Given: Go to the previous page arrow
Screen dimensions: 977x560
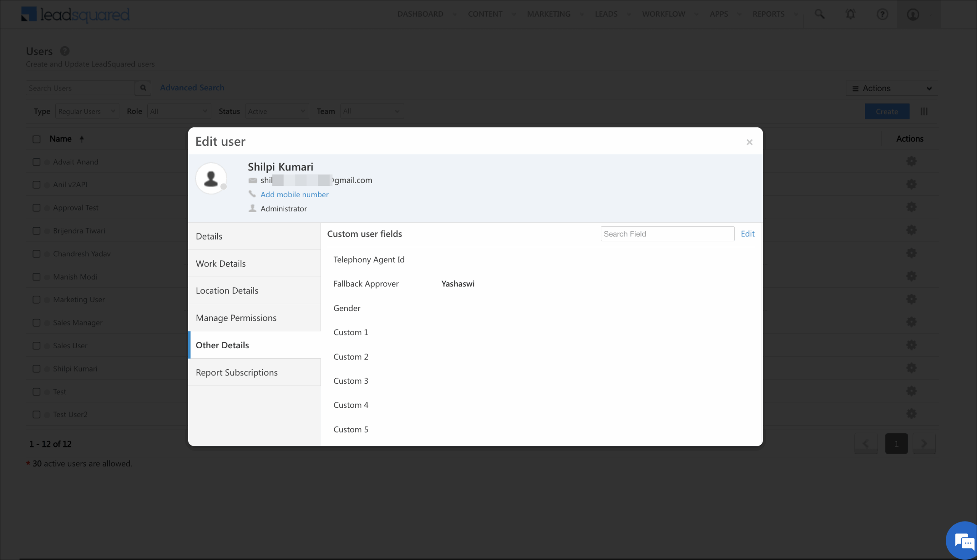Looking at the screenshot, I should [x=866, y=444].
